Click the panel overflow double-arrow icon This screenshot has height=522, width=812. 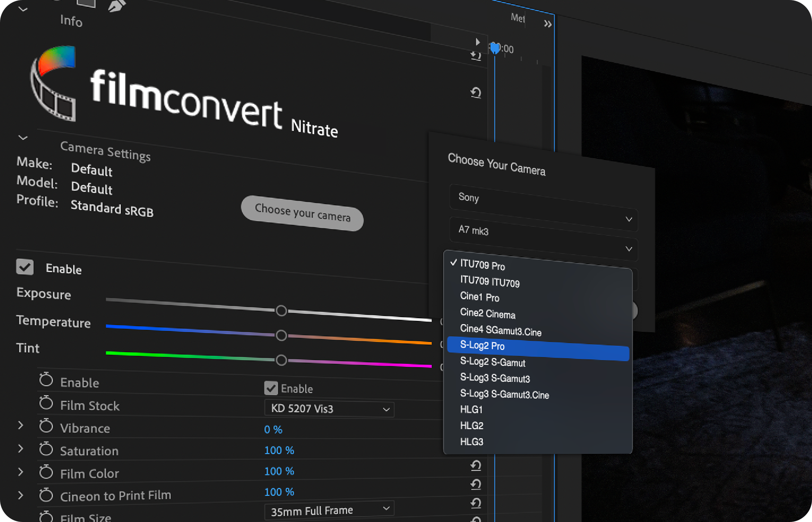(x=547, y=24)
